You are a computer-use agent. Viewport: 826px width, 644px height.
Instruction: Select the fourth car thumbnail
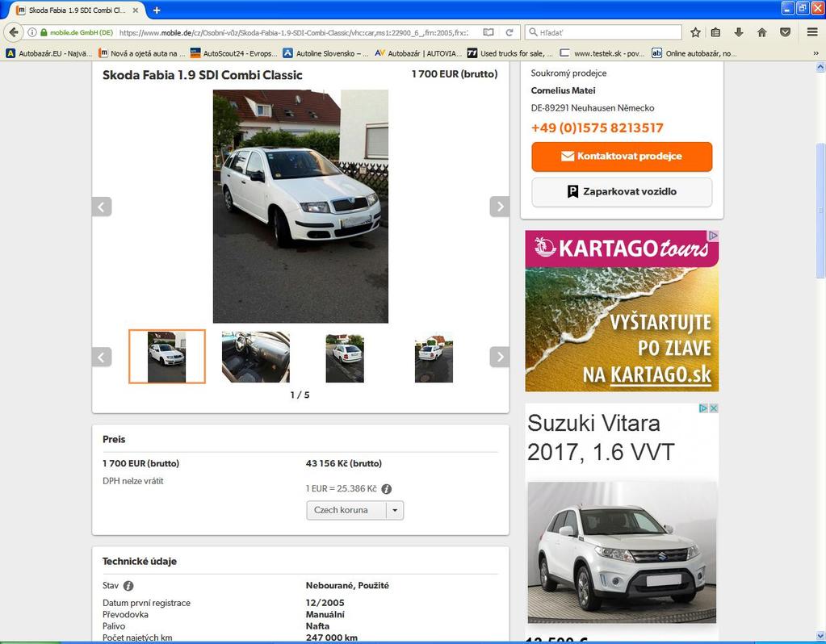(434, 358)
